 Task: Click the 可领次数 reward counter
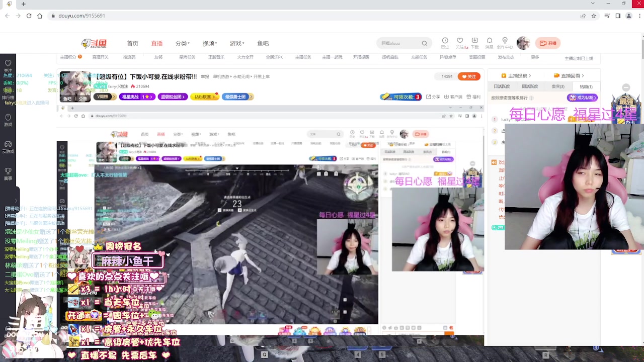point(400,97)
